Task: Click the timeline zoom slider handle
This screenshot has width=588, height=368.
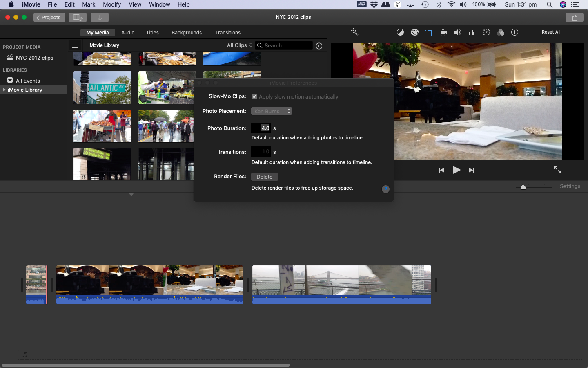Action: [523, 187]
